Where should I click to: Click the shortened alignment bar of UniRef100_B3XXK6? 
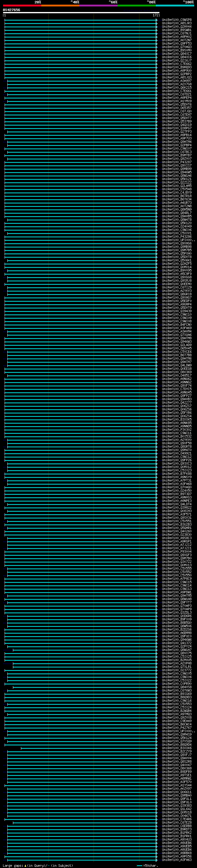pyautogui.click(x=89, y=748)
